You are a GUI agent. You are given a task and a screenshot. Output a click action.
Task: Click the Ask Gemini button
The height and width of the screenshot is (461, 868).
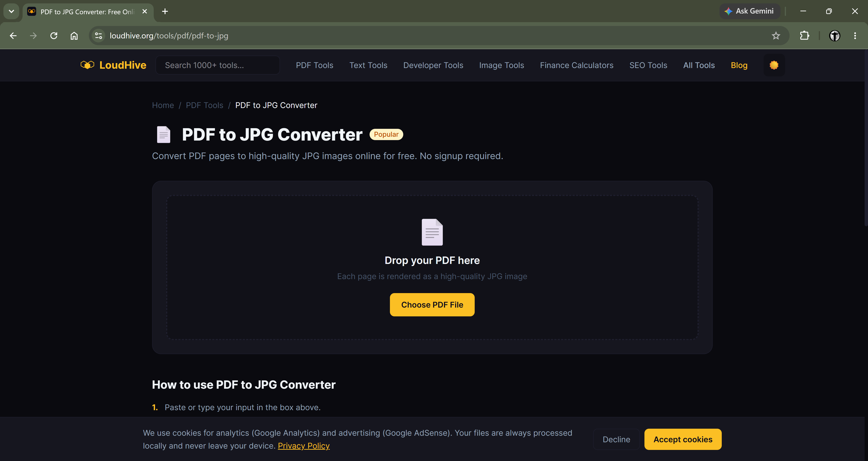point(749,11)
